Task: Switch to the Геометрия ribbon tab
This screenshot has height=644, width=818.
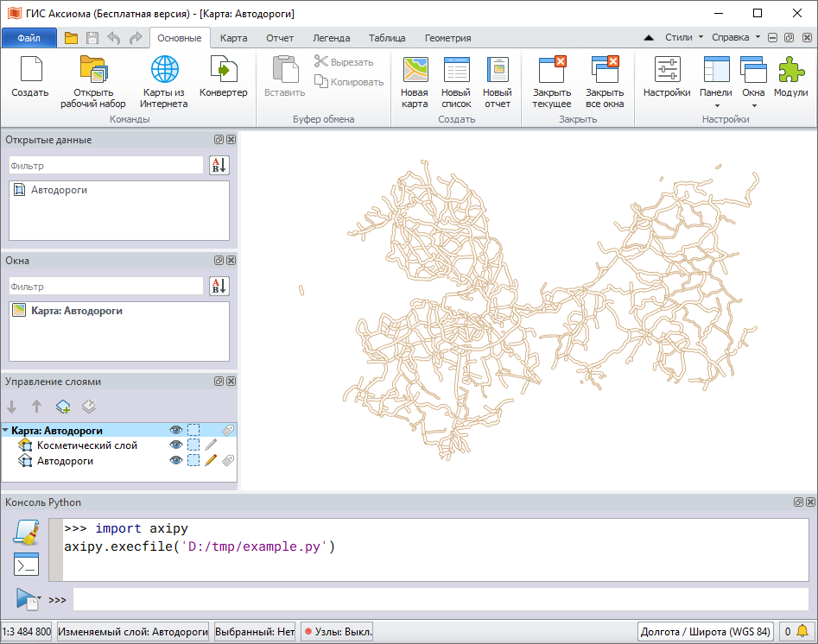Action: click(x=447, y=38)
